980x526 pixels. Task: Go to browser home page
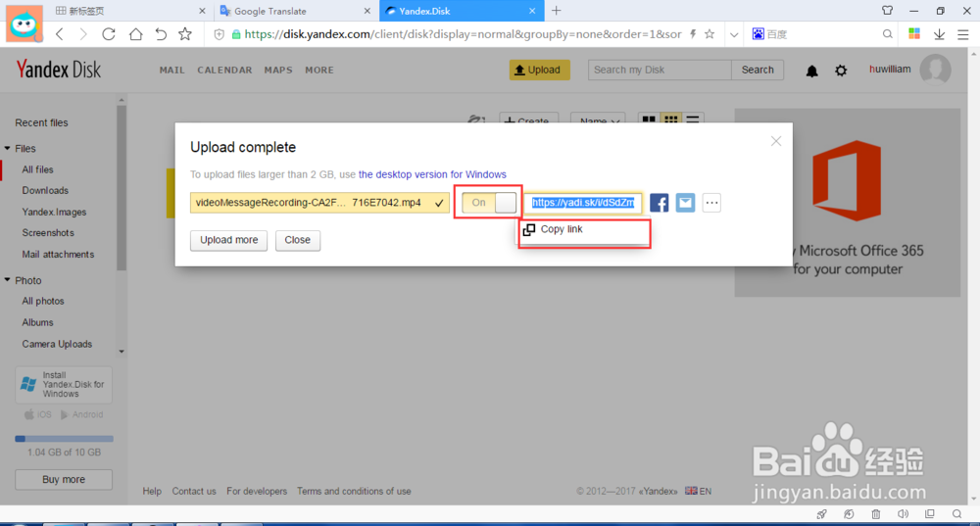click(135, 34)
